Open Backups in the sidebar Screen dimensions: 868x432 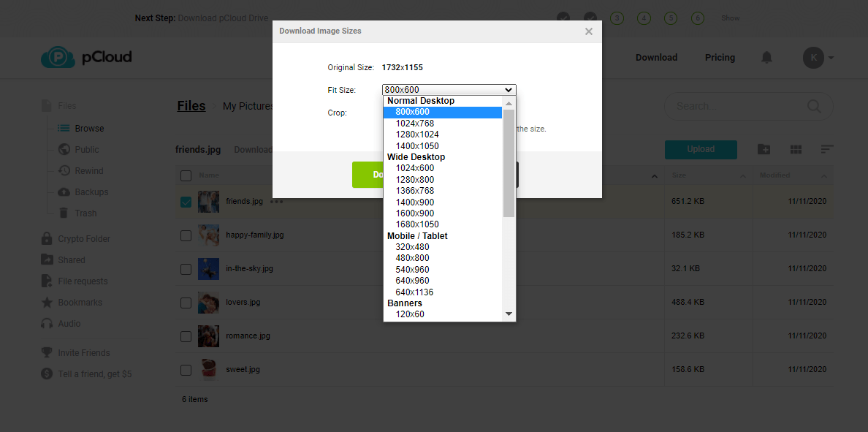tap(83, 192)
